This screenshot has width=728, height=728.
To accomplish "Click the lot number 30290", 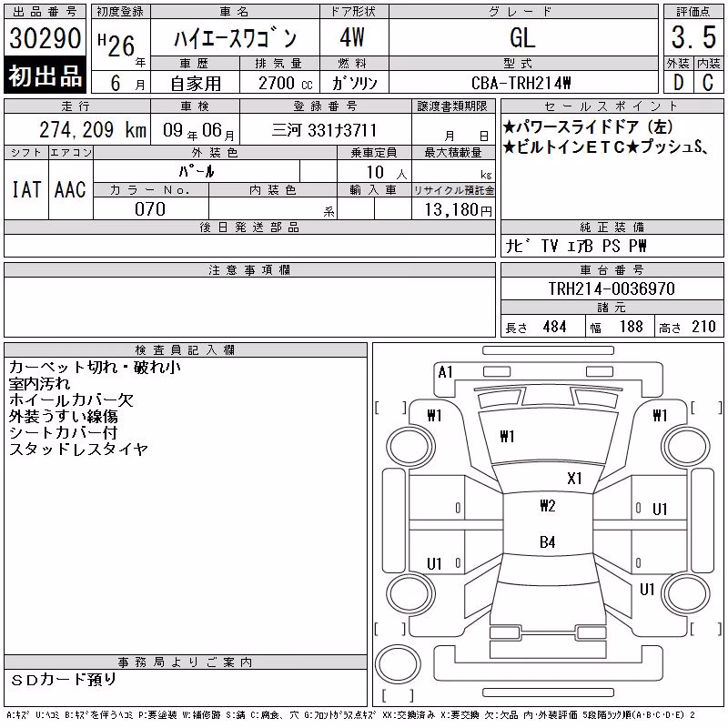I will [45, 38].
